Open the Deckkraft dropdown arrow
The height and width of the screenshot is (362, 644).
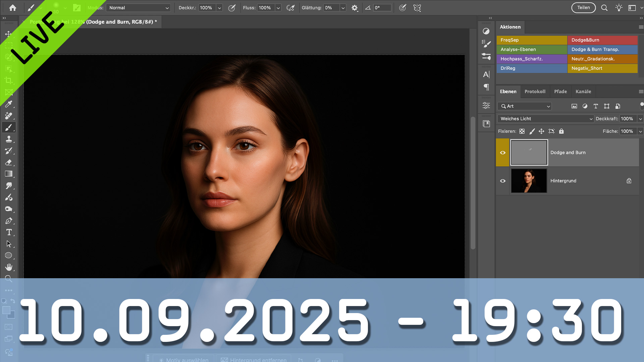tap(640, 119)
